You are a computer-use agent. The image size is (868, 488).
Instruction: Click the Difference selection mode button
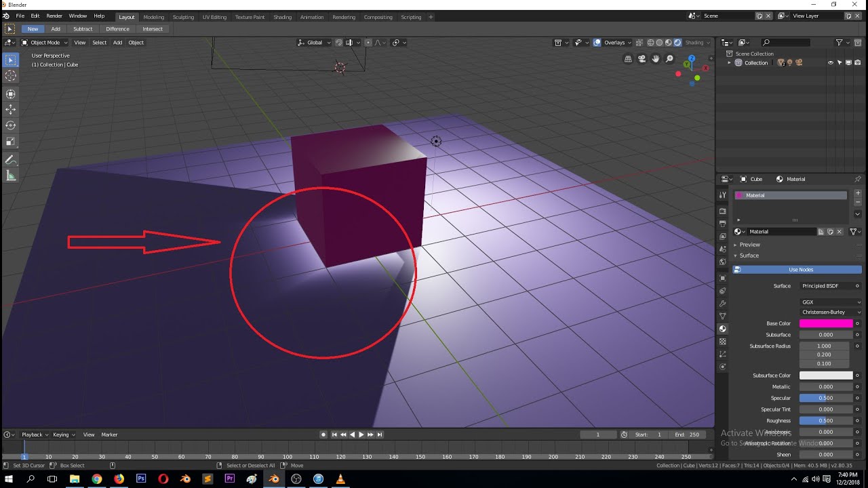click(117, 29)
